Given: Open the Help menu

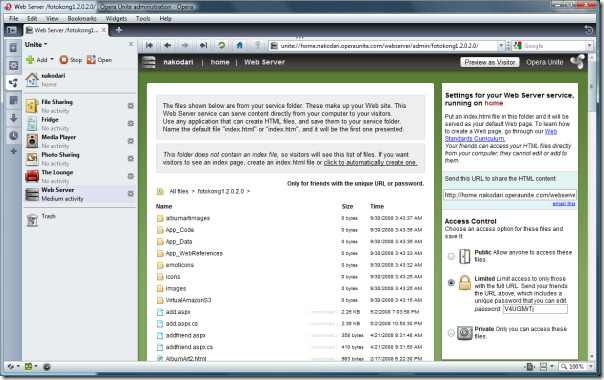Looking at the screenshot, I should coord(166,18).
